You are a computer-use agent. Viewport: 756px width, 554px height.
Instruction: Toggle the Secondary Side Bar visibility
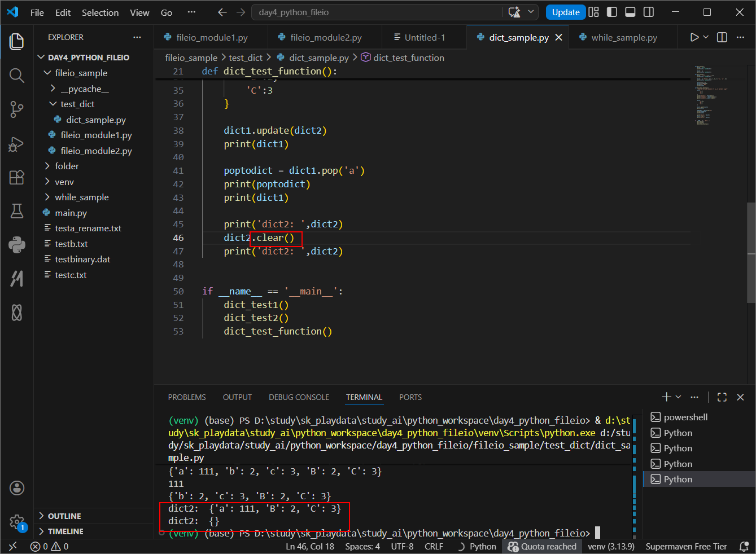click(x=649, y=12)
